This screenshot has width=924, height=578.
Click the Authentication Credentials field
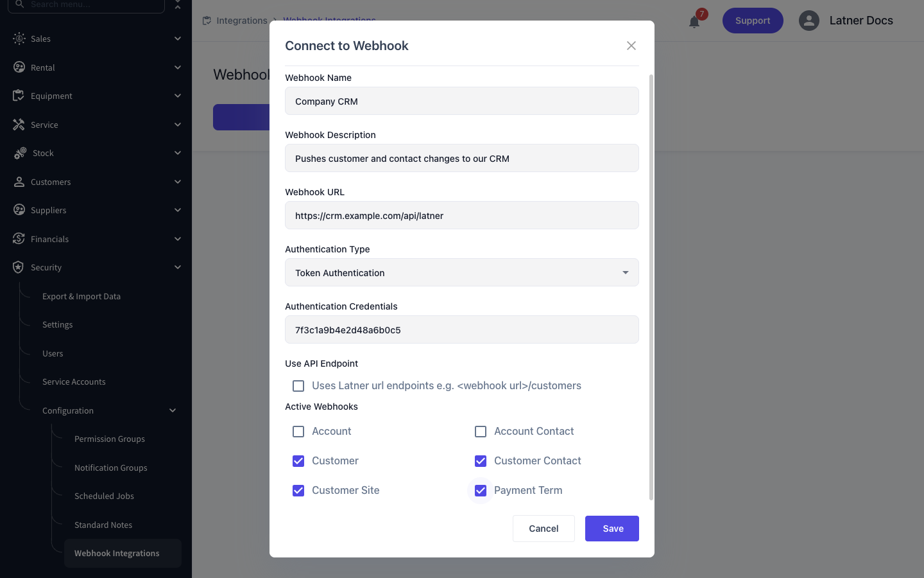click(462, 329)
